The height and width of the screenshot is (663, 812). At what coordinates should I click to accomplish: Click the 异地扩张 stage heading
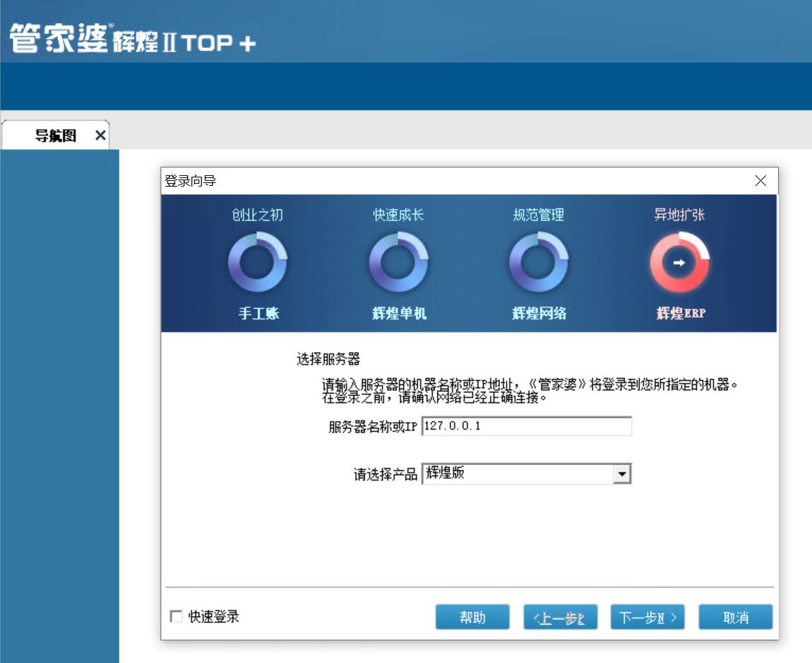pos(679,215)
